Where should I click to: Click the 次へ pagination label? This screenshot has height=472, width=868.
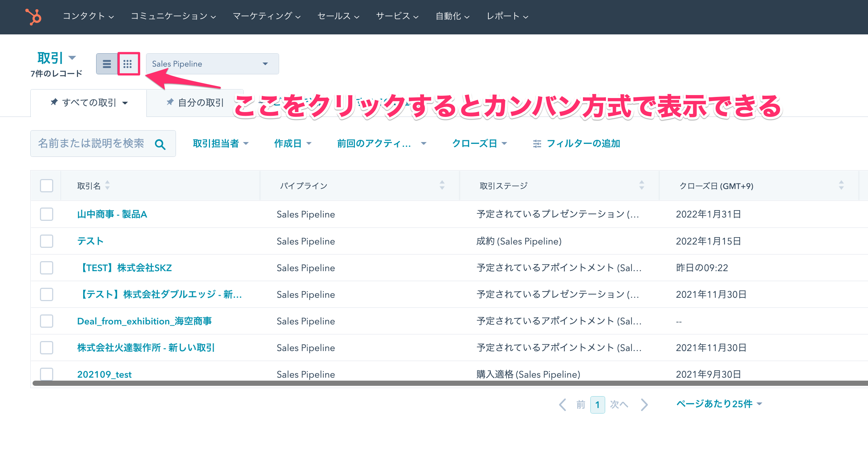(619, 405)
